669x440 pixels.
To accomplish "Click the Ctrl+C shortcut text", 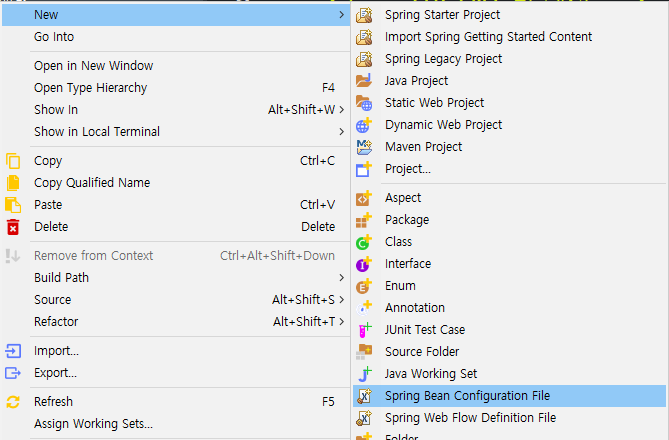I will [317, 161].
